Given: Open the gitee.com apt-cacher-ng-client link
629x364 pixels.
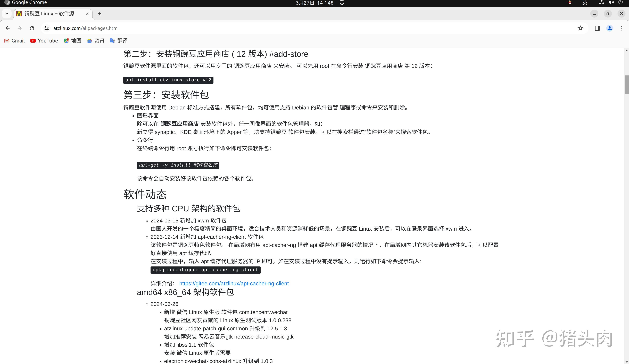Looking at the screenshot, I should point(234,283).
